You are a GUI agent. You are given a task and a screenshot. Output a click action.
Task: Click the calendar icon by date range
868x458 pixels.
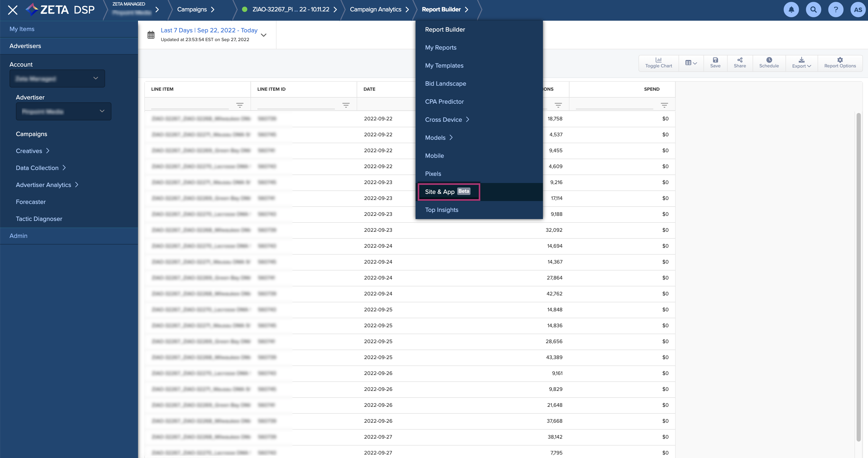pos(151,35)
